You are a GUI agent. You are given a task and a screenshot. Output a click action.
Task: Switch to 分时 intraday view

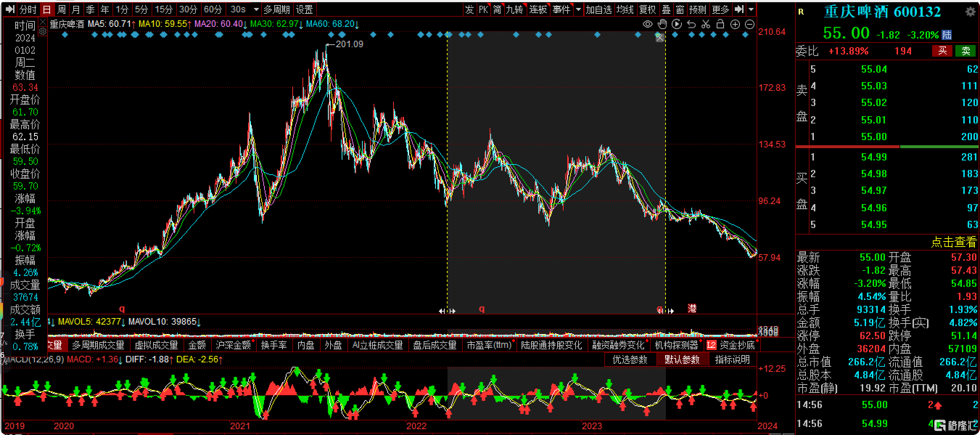(x=28, y=9)
